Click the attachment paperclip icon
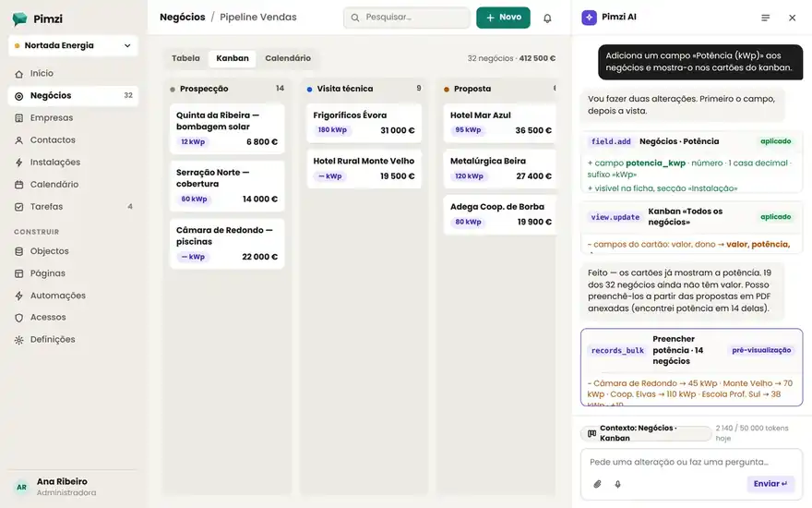This screenshot has height=508, width=812. click(x=597, y=484)
